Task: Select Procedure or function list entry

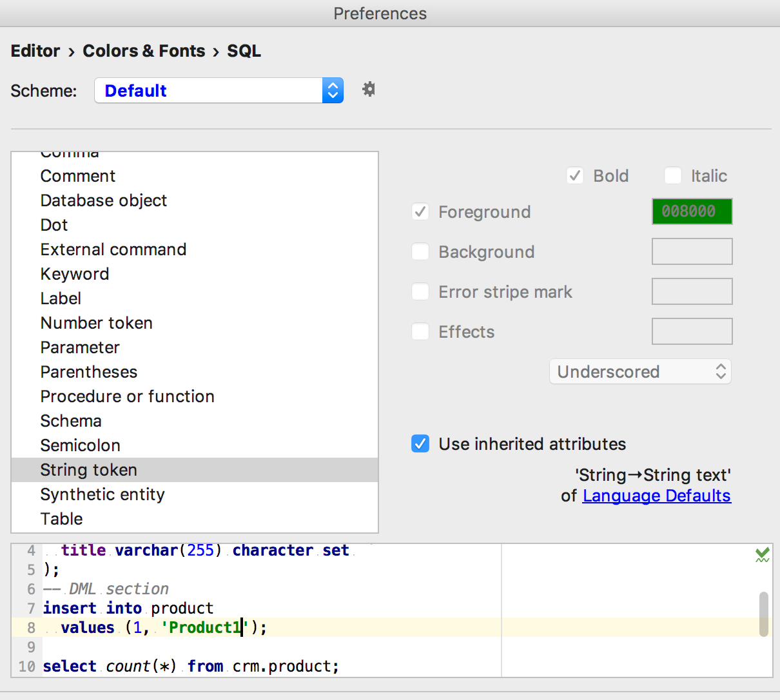Action: click(x=127, y=396)
